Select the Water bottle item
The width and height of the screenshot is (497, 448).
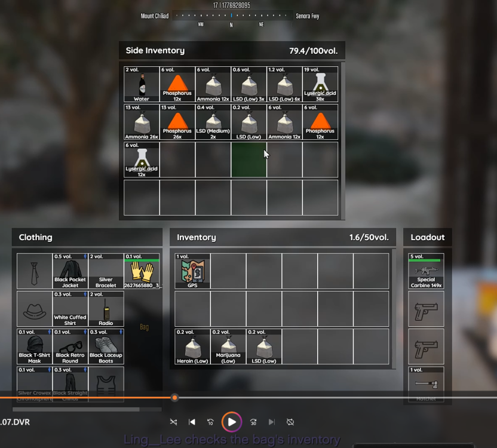click(x=142, y=84)
